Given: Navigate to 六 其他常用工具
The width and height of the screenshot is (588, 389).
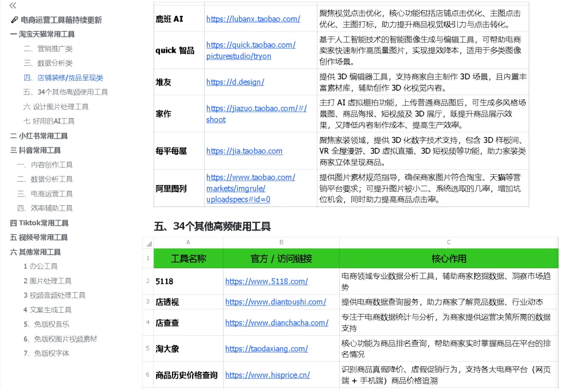Looking at the screenshot, I should click(35, 252).
